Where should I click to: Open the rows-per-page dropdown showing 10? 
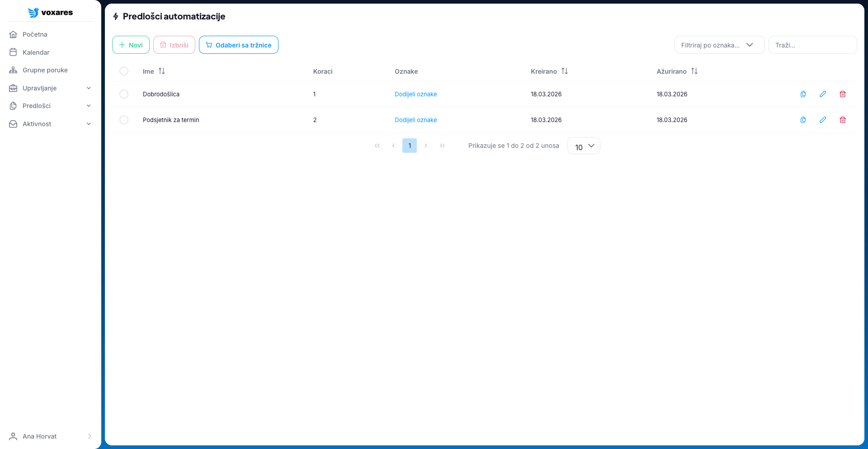point(584,146)
